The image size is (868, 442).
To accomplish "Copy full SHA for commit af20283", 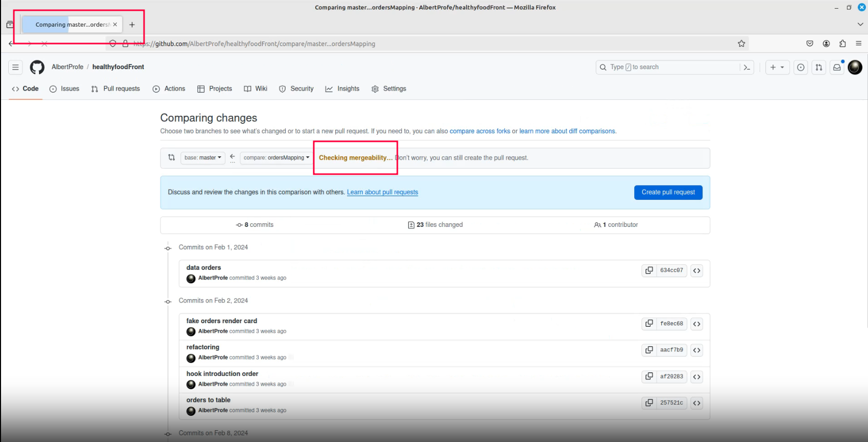I will [649, 376].
